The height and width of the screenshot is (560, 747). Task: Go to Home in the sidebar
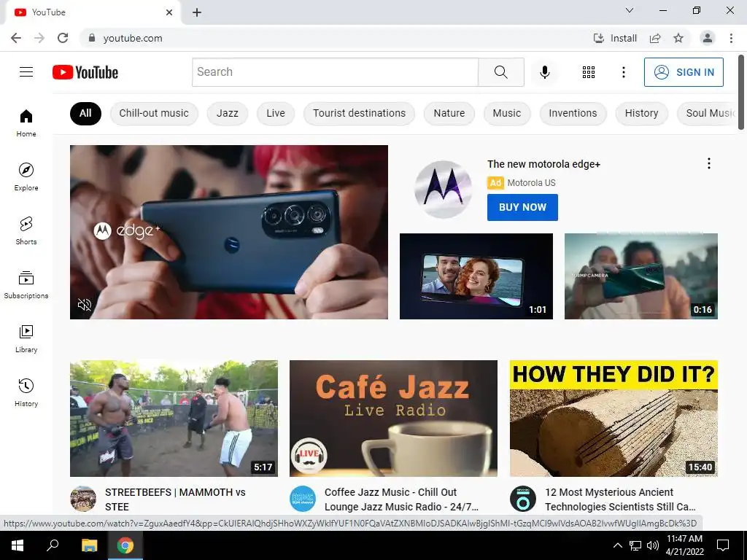click(26, 122)
